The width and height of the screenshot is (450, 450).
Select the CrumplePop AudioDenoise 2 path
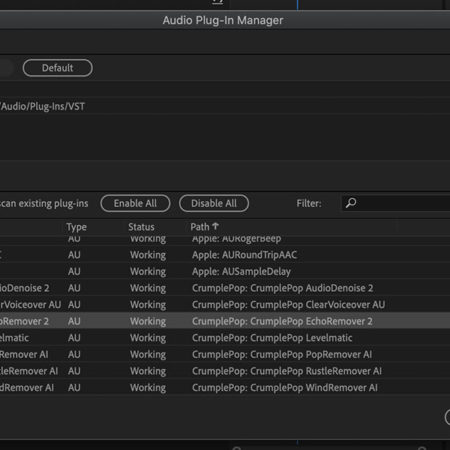[282, 288]
